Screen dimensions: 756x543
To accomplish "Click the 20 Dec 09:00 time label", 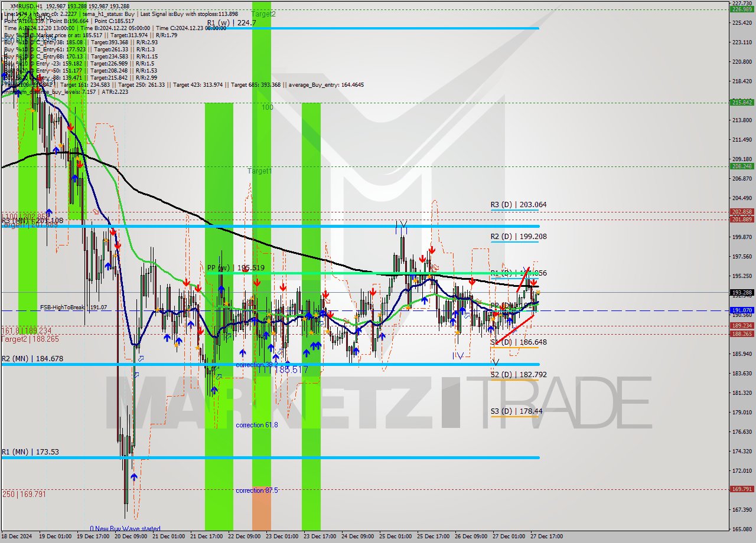I will pos(131,537).
